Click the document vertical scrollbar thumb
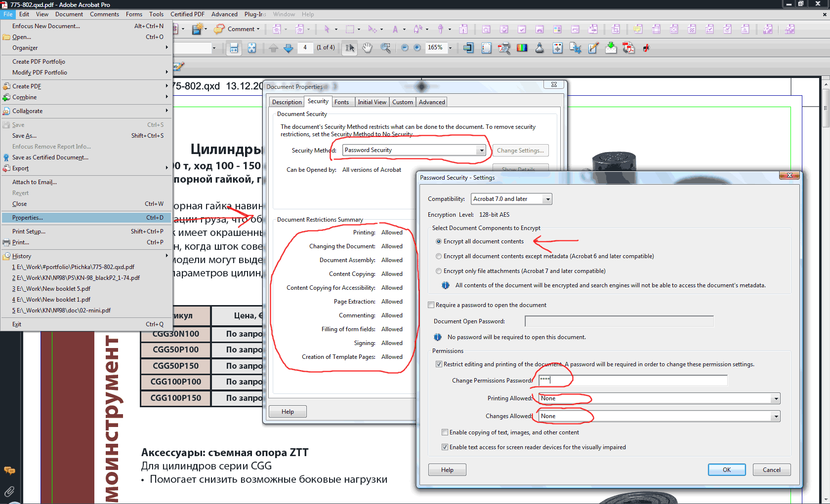The height and width of the screenshot is (504, 830). pyautogui.click(x=826, y=108)
